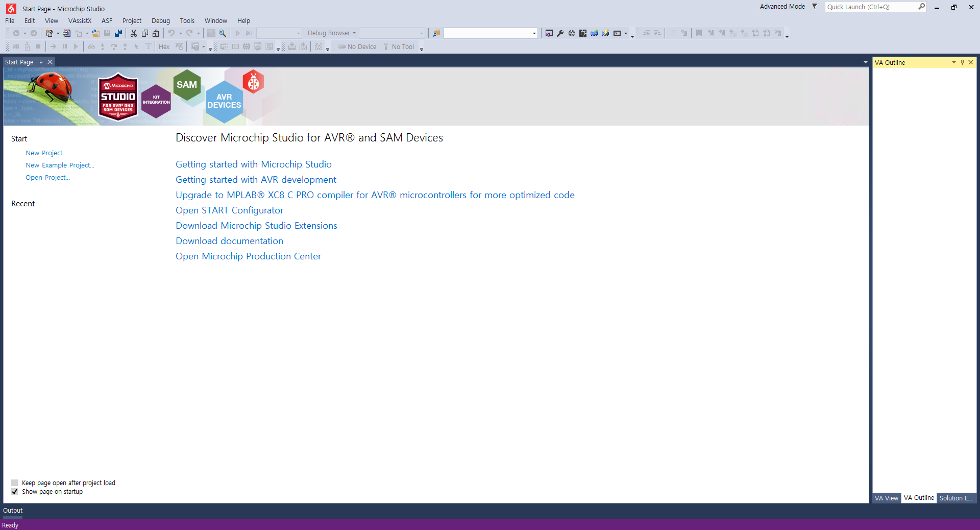The width and height of the screenshot is (980, 530).
Task: Click the No Device button
Action: 357,47
